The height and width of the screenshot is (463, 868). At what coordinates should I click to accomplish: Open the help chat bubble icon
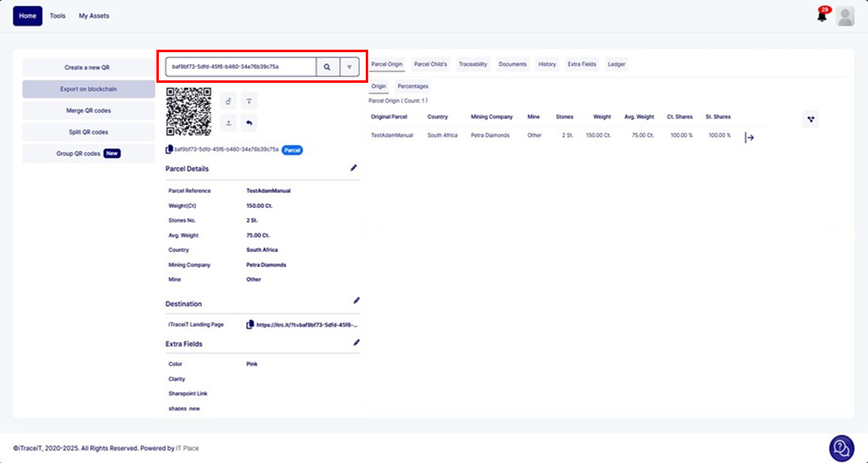(x=842, y=448)
